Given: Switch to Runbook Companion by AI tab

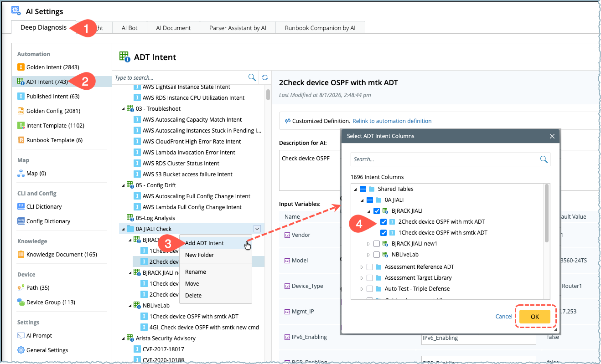Looking at the screenshot, I should click(320, 28).
